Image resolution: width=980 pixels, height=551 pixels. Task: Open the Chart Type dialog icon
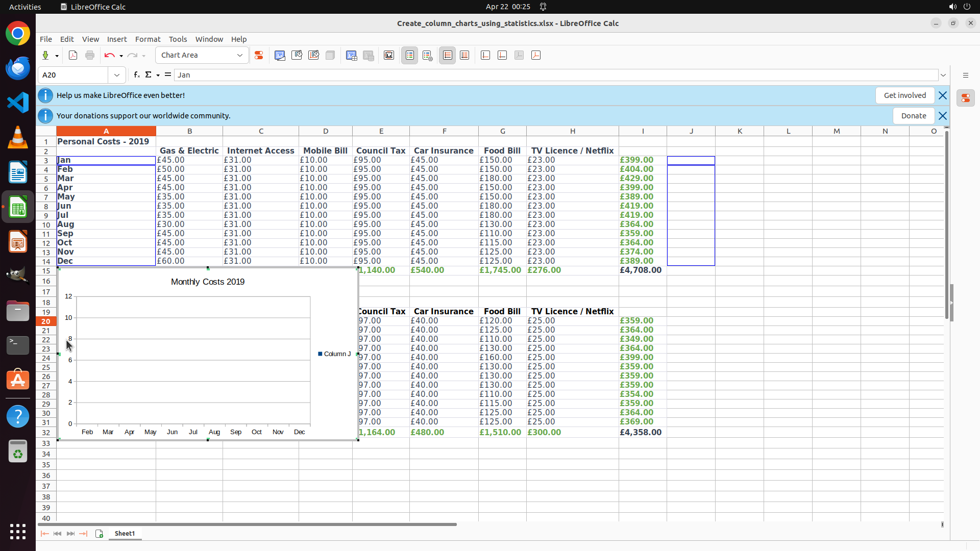click(280, 55)
